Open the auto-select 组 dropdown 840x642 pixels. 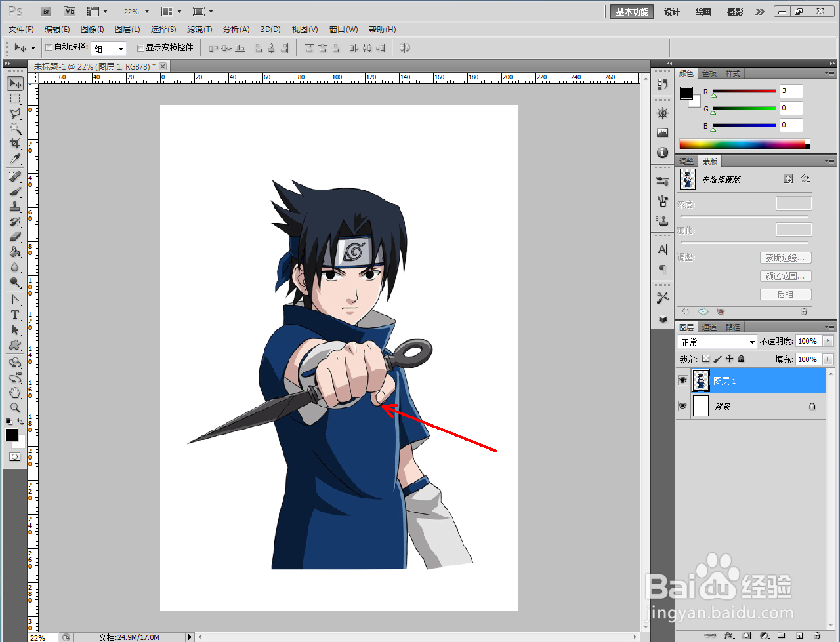tap(108, 49)
